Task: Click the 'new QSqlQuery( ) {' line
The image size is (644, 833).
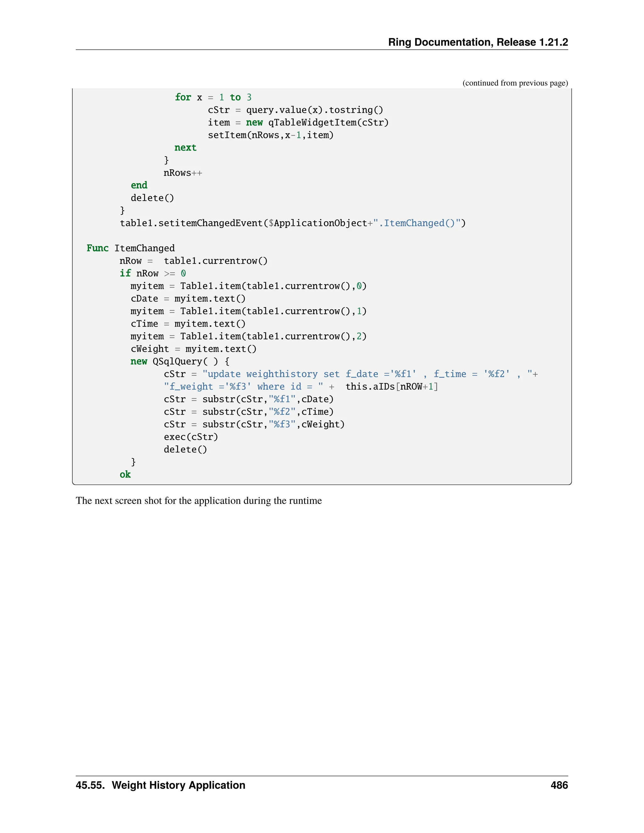Action: coord(180,361)
